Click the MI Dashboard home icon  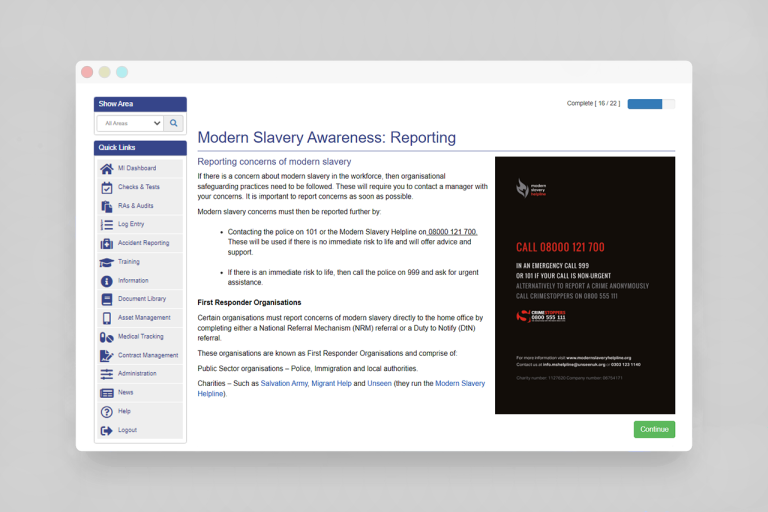(x=107, y=168)
